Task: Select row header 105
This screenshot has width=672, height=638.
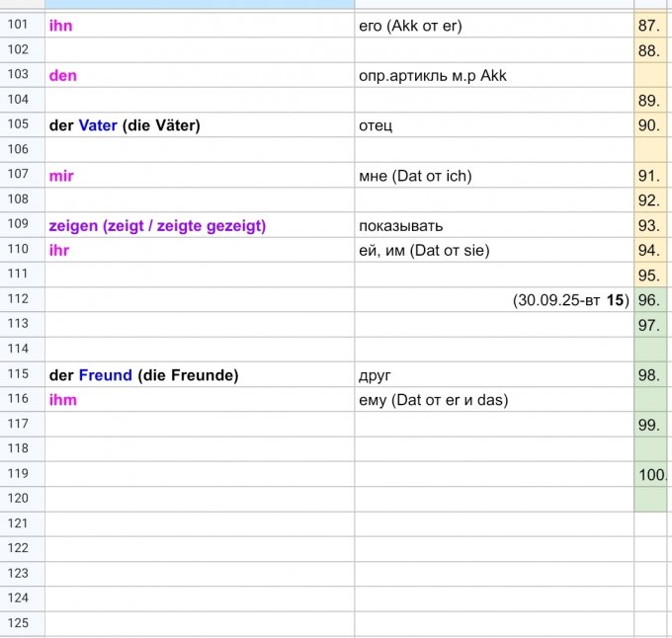Action: tap(18, 125)
